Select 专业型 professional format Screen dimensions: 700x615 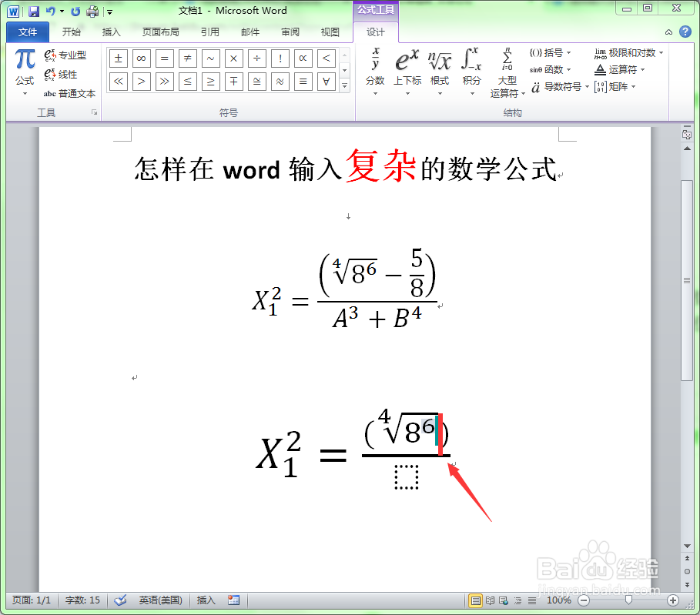pos(65,55)
